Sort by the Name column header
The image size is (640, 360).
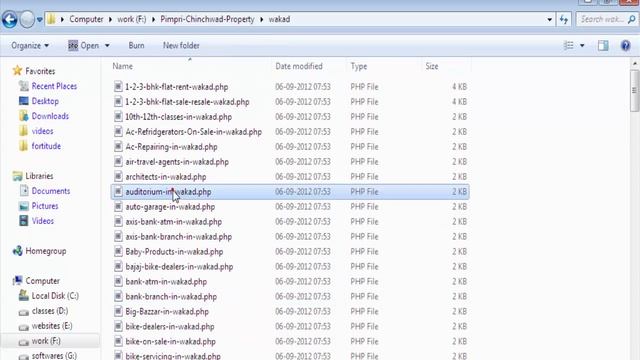pos(190,66)
